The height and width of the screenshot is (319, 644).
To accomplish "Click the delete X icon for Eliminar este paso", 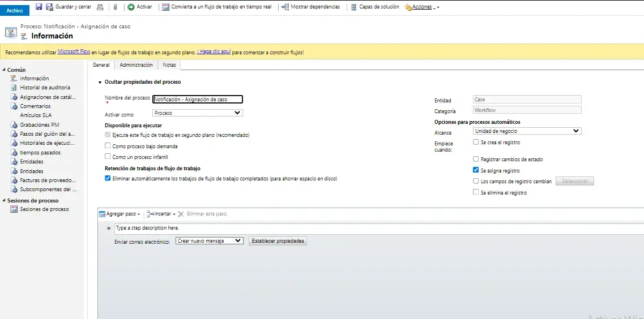I will (x=181, y=214).
